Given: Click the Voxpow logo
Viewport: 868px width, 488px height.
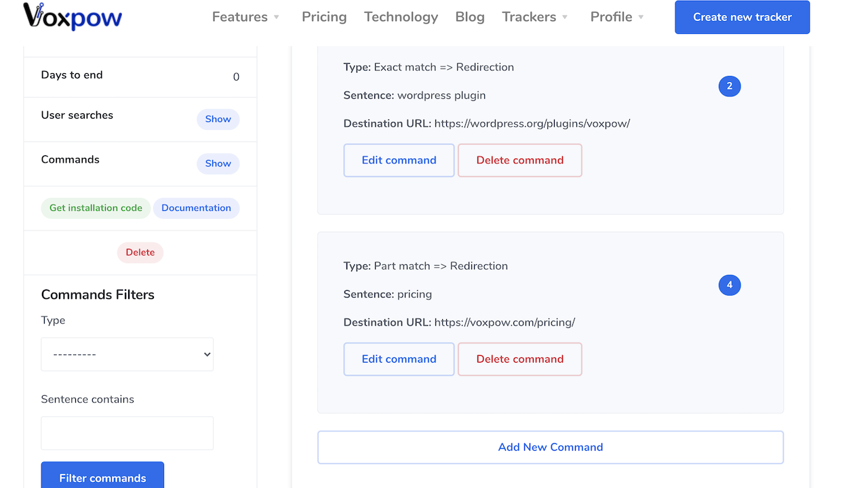Looking at the screenshot, I should pos(73,17).
